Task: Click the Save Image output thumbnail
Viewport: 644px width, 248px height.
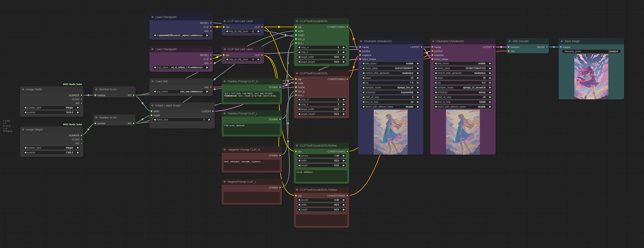Action: coord(591,77)
